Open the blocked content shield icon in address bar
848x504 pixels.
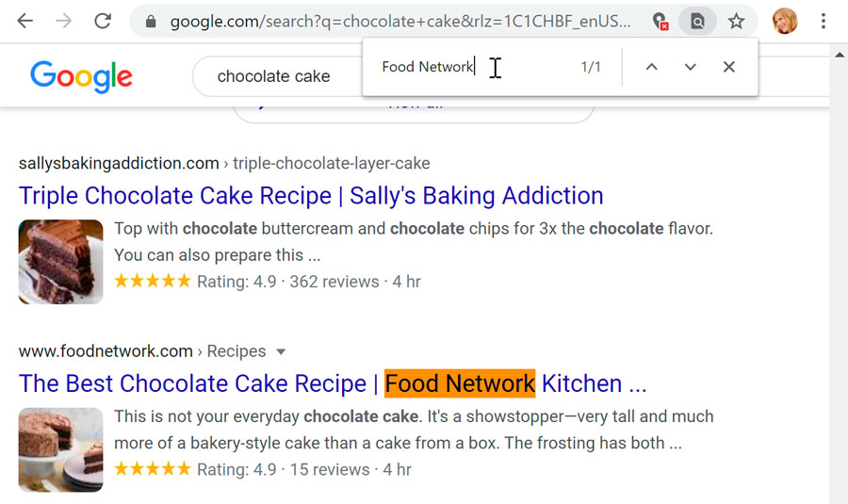click(x=660, y=21)
